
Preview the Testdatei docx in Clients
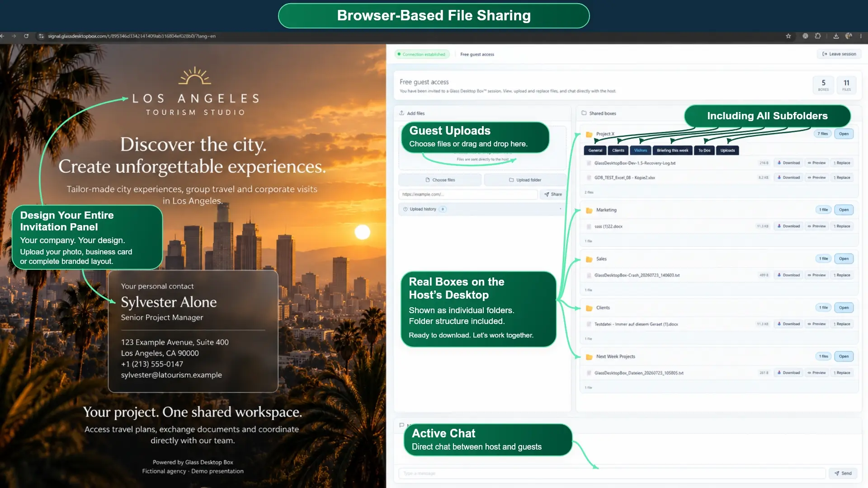(816, 324)
